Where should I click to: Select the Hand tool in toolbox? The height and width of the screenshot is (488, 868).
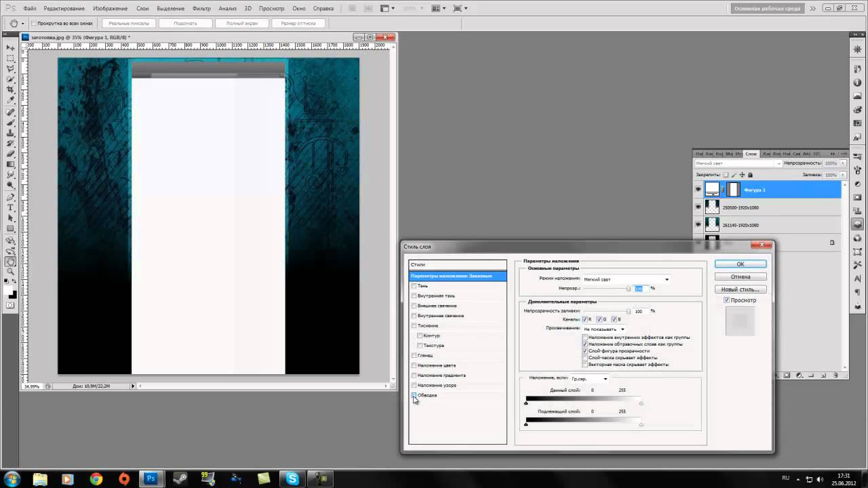tap(11, 261)
